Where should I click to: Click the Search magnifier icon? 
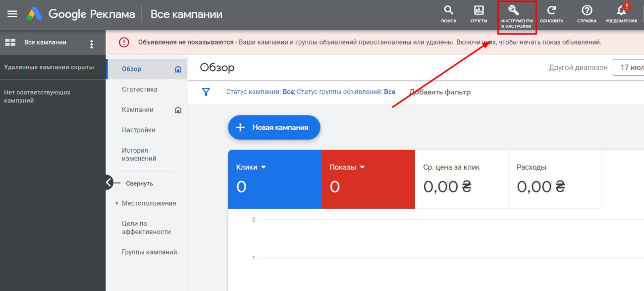(x=448, y=11)
